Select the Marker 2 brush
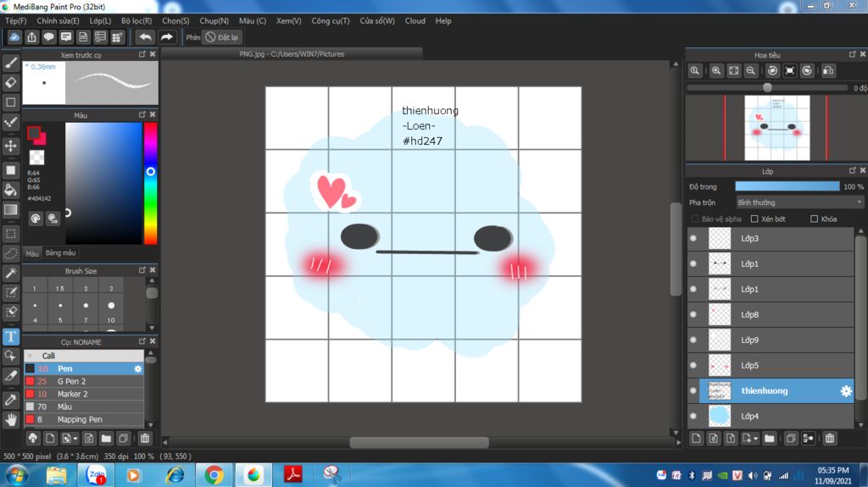868x487 pixels. point(84,394)
